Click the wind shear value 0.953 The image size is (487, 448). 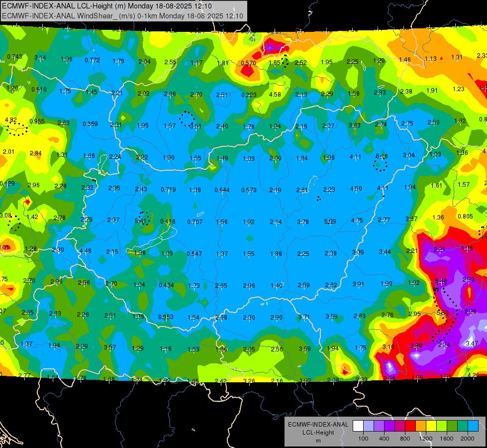point(166,317)
